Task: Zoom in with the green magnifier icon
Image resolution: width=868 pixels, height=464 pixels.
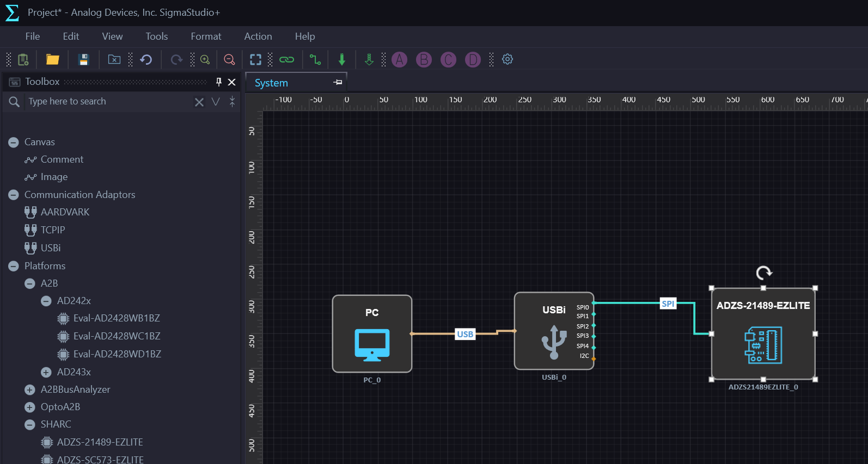Action: (205, 59)
